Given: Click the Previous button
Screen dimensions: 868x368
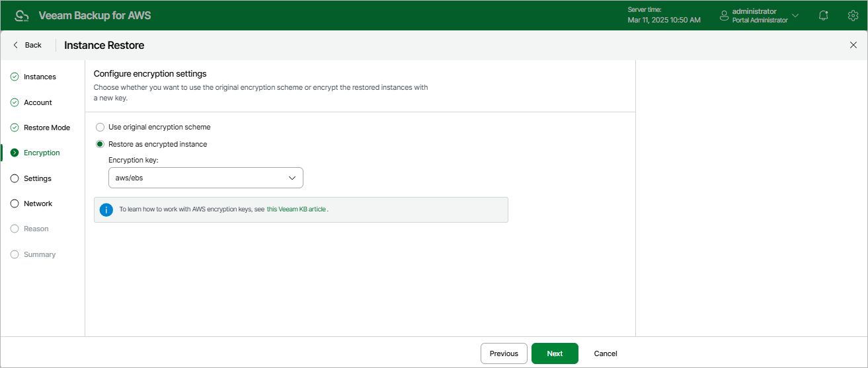Looking at the screenshot, I should pos(504,353).
